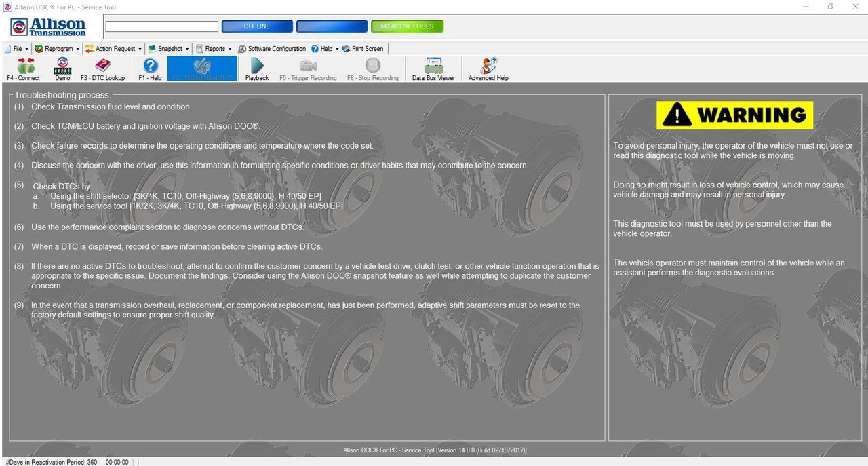Open the Reprogram menu
868x466 pixels.
tap(57, 49)
